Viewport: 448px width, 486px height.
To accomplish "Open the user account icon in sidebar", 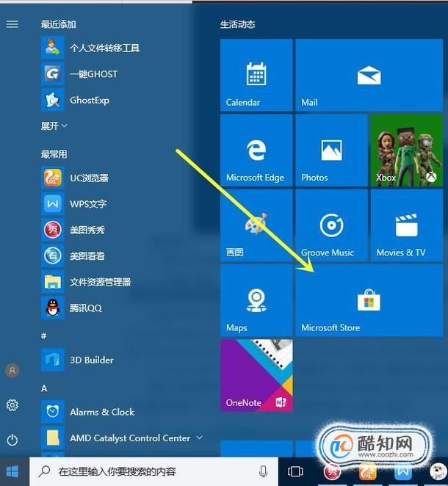I will pos(12,371).
